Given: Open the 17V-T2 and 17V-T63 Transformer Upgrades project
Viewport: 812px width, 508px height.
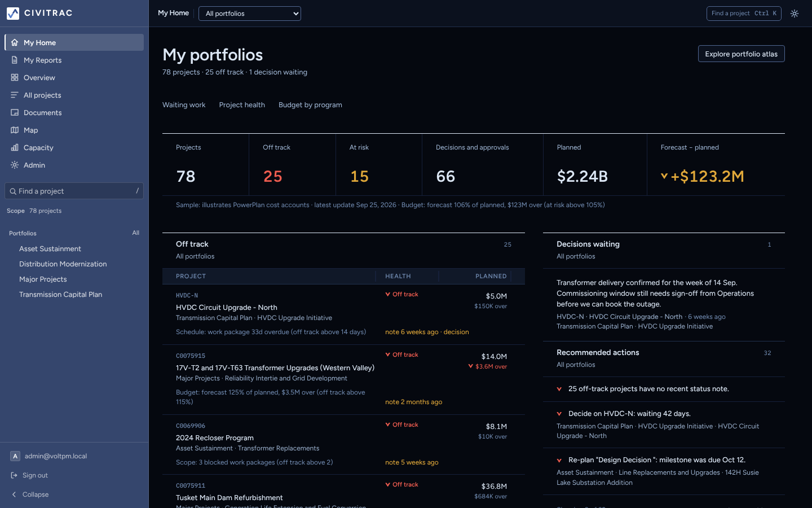Looking at the screenshot, I should 275,368.
